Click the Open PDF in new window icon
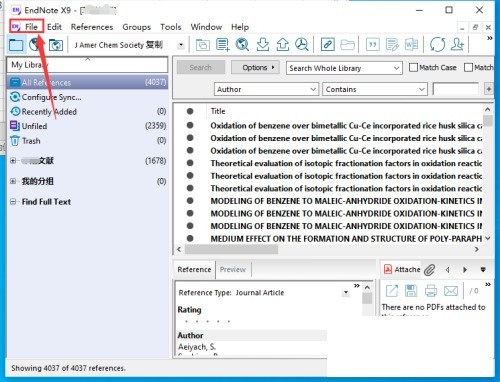 [392, 291]
